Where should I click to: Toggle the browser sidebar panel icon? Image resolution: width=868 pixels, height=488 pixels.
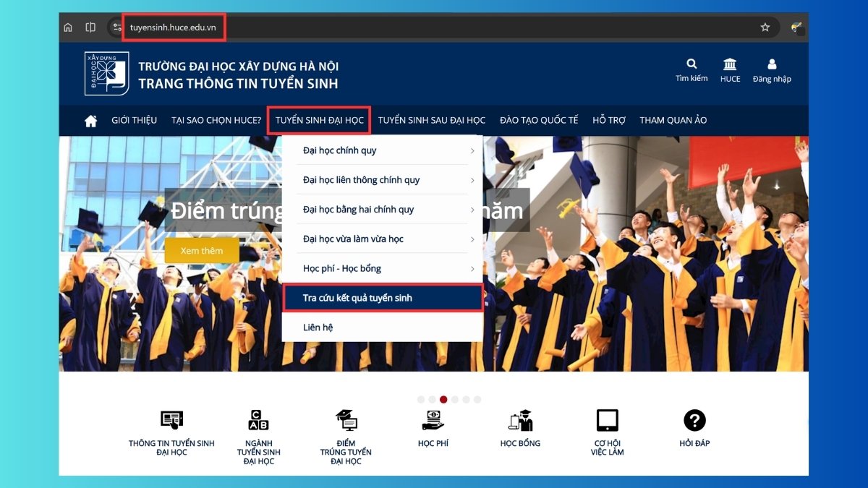90,27
